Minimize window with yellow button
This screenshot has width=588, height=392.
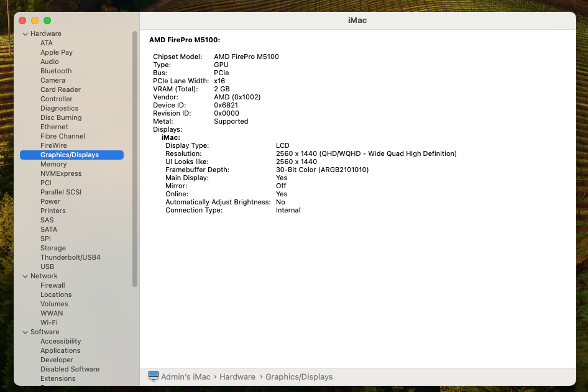(x=35, y=21)
